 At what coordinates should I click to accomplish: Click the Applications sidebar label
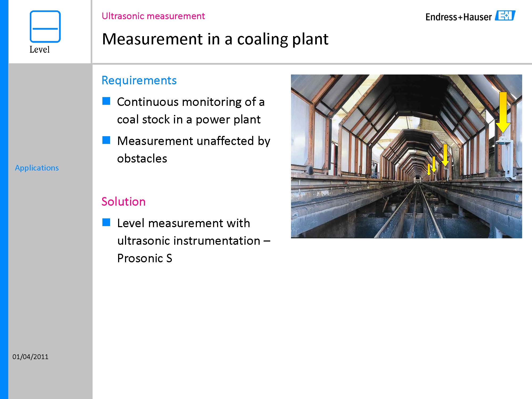(37, 168)
